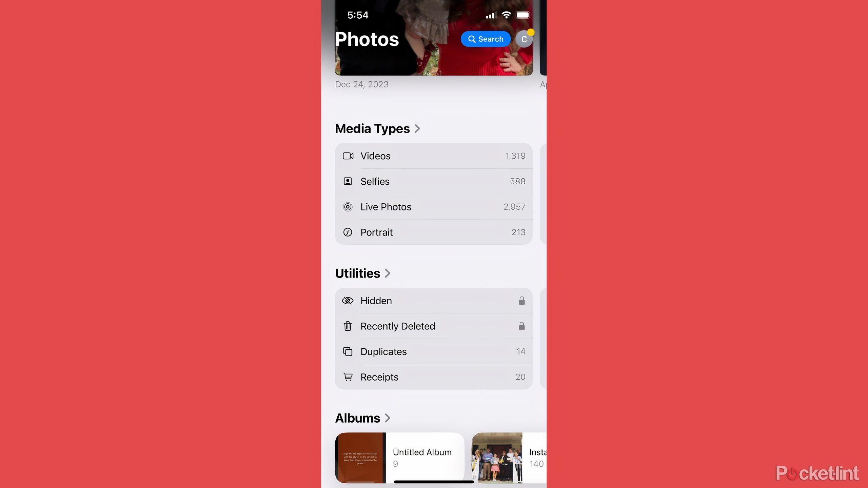The image size is (868, 488).
Task: Tap the Portrait mode icon
Action: tap(348, 232)
